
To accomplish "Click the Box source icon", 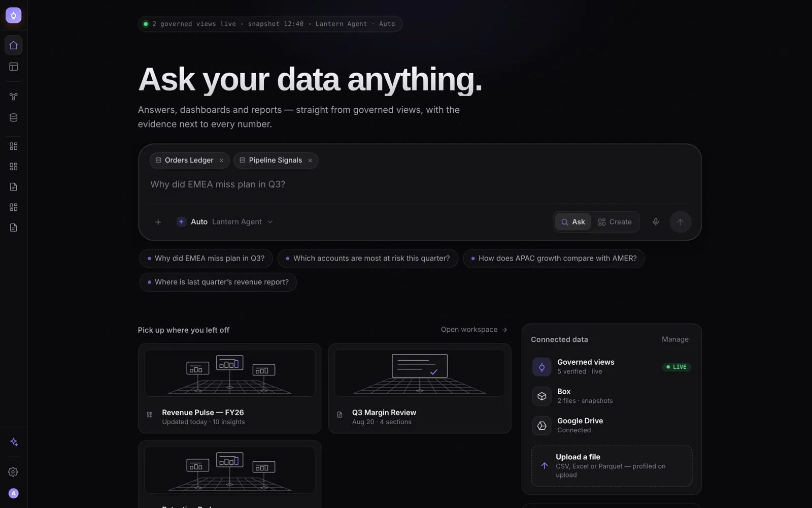I will [x=542, y=396].
